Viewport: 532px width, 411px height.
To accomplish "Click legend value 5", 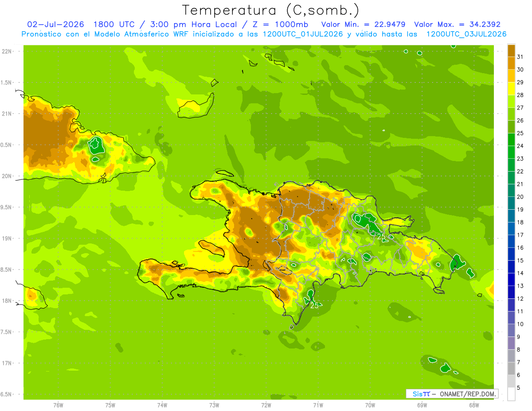I will point(519,388).
